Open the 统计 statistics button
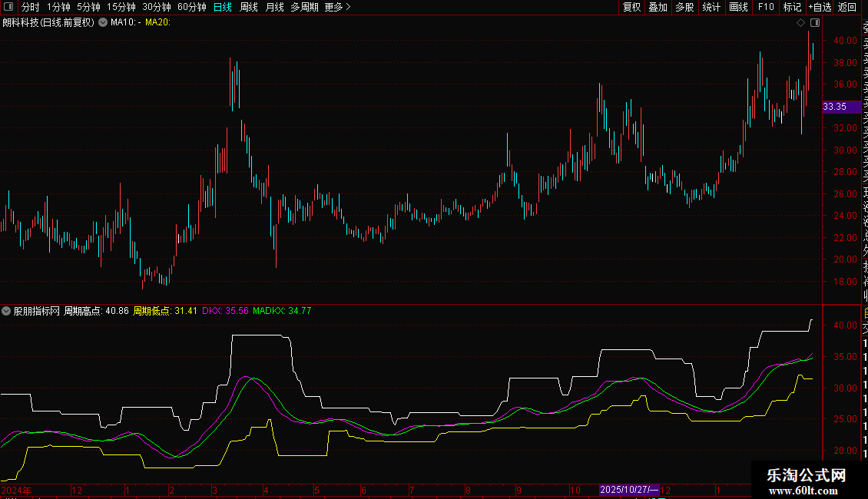 tap(711, 7)
